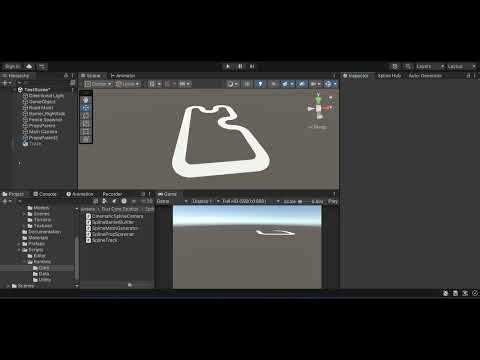Switch to the Scene tab
This screenshot has height=360, width=480.
point(91,76)
